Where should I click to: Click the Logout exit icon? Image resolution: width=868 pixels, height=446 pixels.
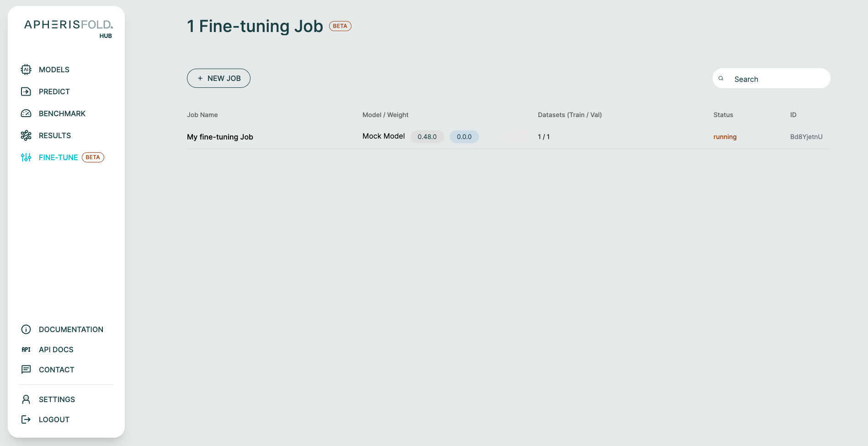26,419
